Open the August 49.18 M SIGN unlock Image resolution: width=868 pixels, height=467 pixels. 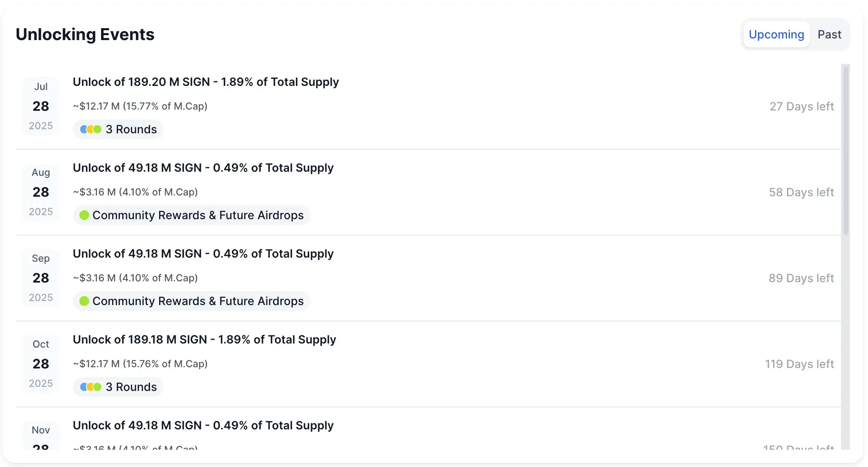pos(203,168)
